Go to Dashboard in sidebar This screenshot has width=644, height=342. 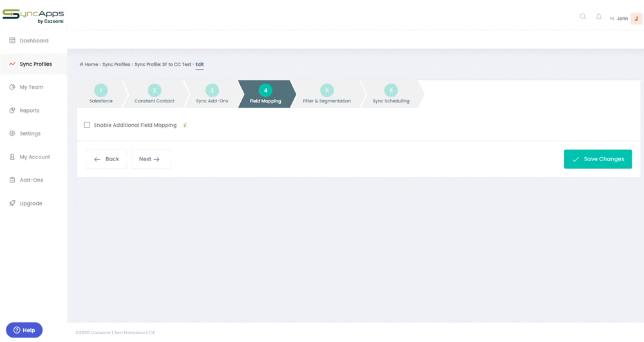tap(33, 41)
